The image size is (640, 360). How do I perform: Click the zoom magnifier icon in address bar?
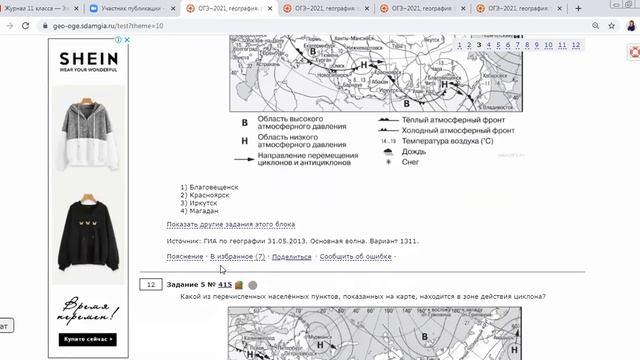pos(596,26)
